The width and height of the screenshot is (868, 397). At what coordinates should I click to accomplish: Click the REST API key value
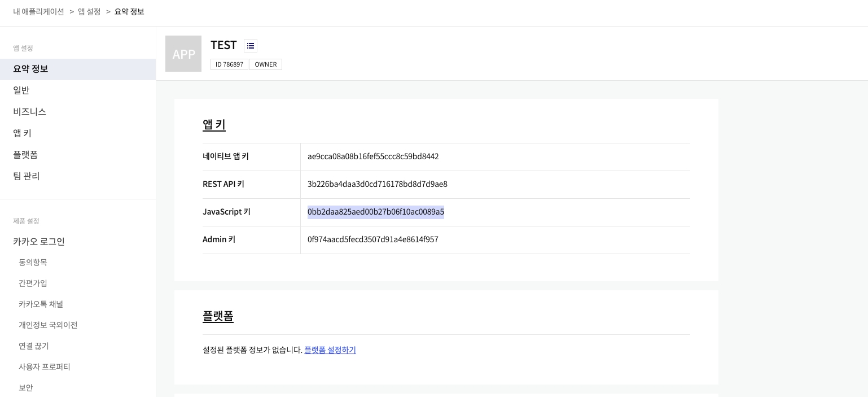[x=377, y=185]
